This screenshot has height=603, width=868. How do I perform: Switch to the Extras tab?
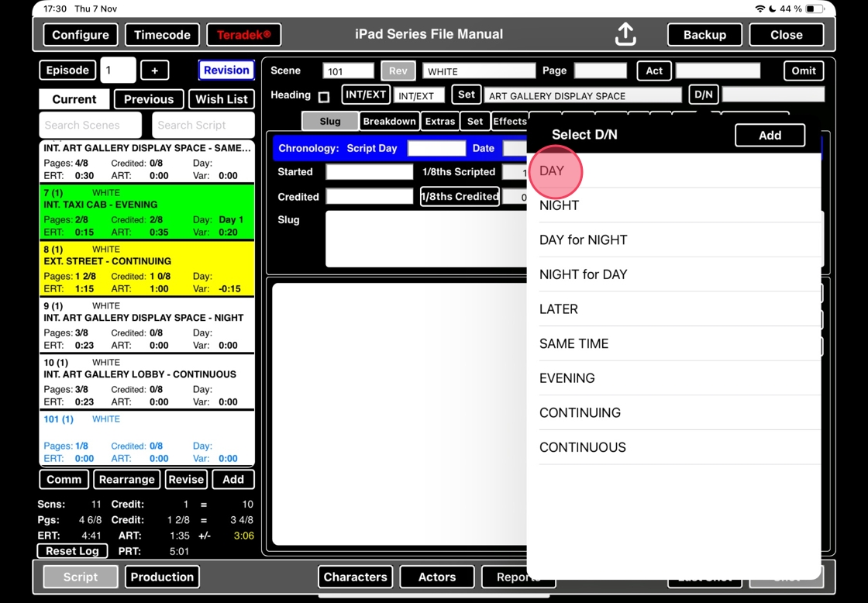click(440, 121)
